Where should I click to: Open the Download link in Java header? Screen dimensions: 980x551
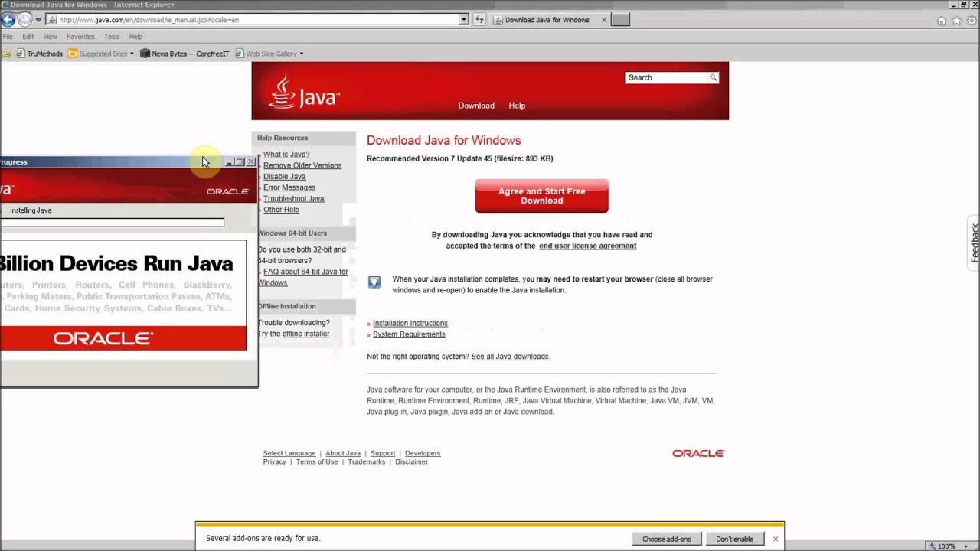coord(476,106)
